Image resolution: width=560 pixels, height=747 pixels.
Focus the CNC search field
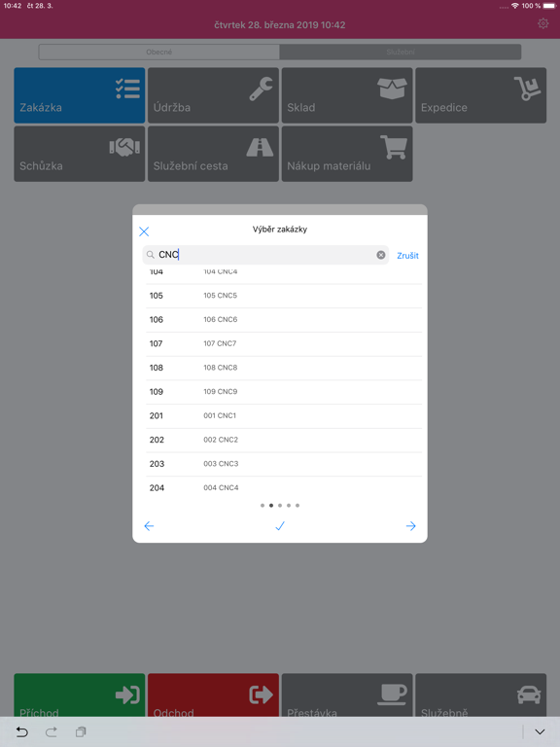pos(265,255)
